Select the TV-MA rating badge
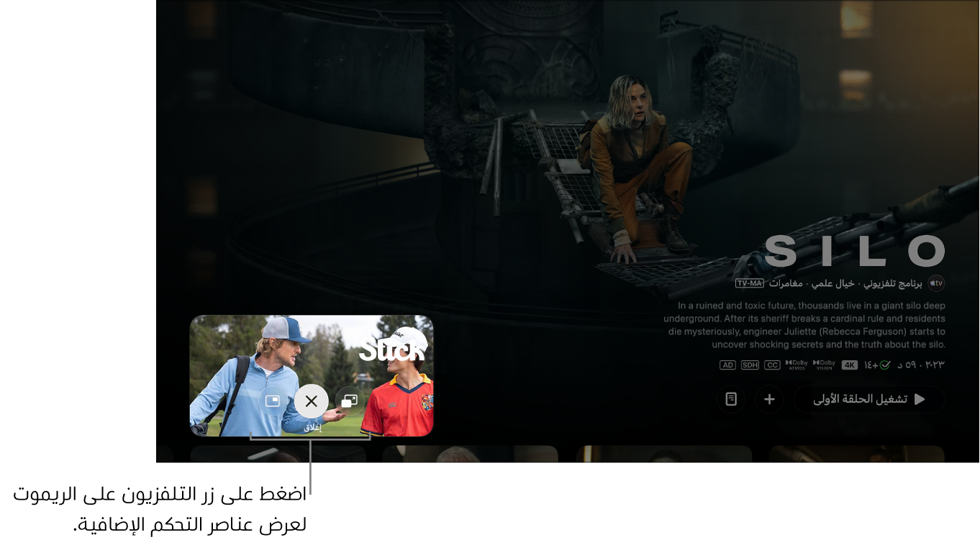 click(x=749, y=283)
